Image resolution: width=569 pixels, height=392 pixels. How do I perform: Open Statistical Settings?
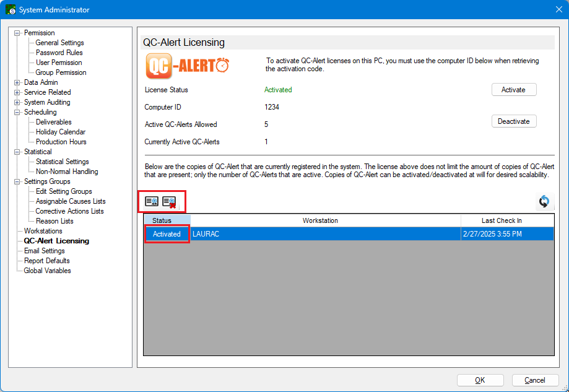62,162
